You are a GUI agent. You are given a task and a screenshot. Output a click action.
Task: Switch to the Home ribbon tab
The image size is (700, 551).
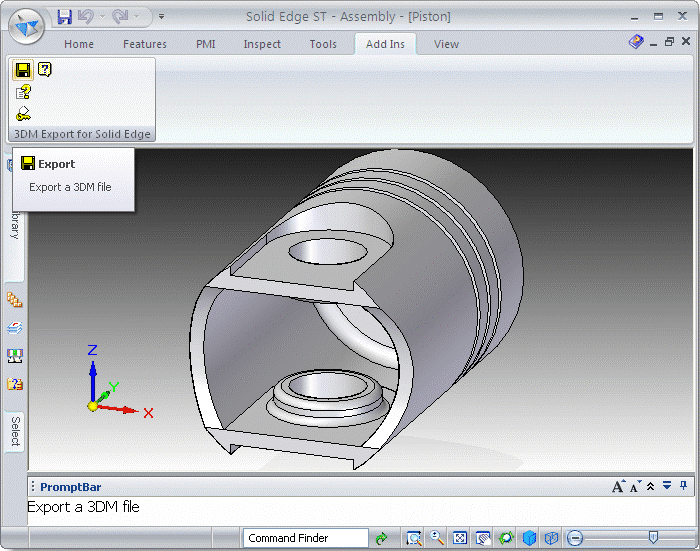(x=79, y=44)
